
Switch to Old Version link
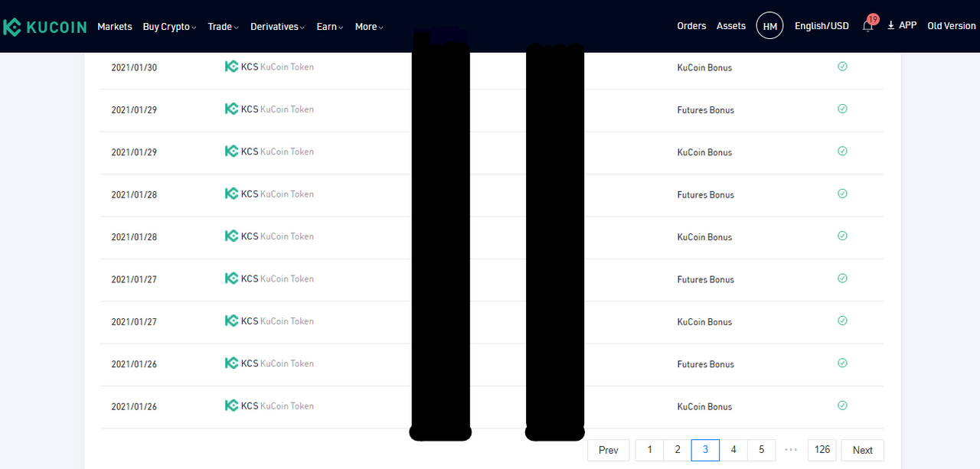(x=952, y=26)
